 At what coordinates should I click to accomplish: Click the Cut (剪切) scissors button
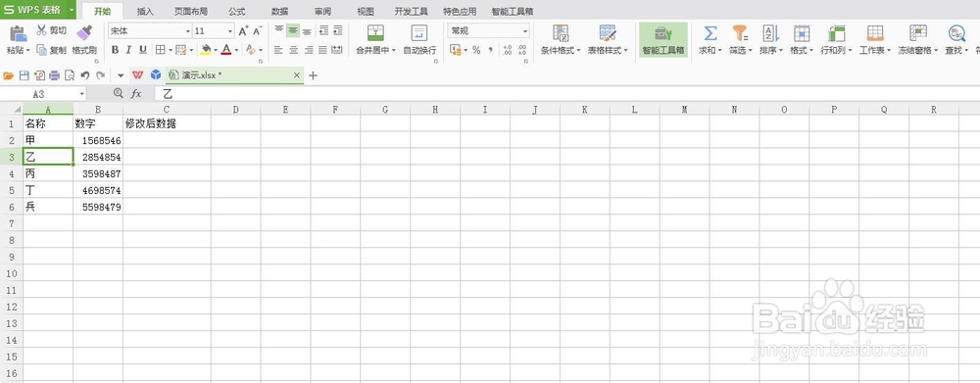tap(51, 30)
